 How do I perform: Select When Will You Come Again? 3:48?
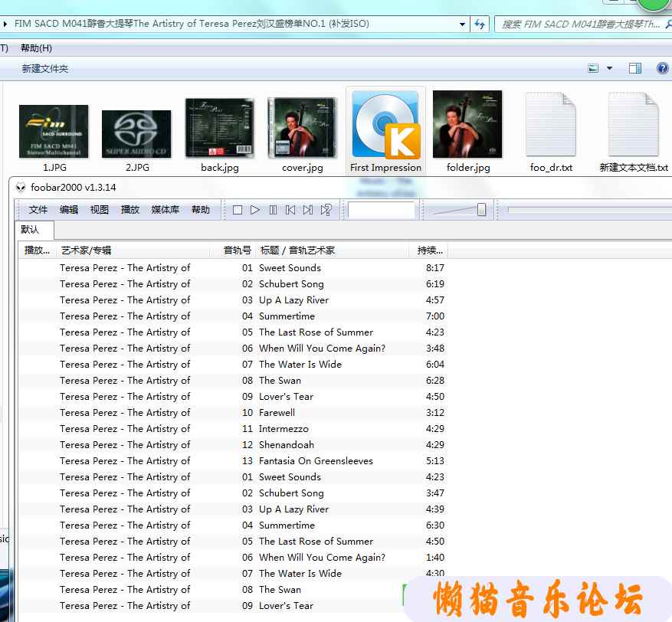point(233,349)
